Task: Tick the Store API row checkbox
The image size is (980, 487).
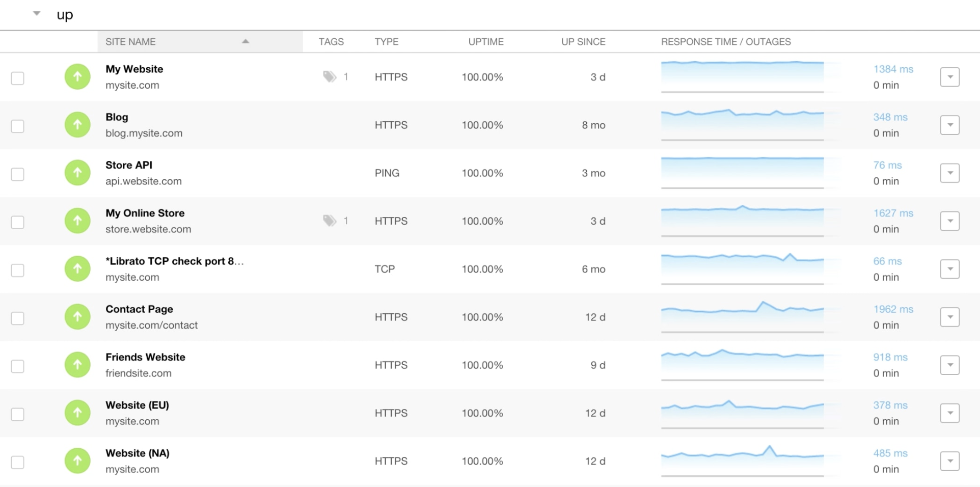Action: click(17, 174)
